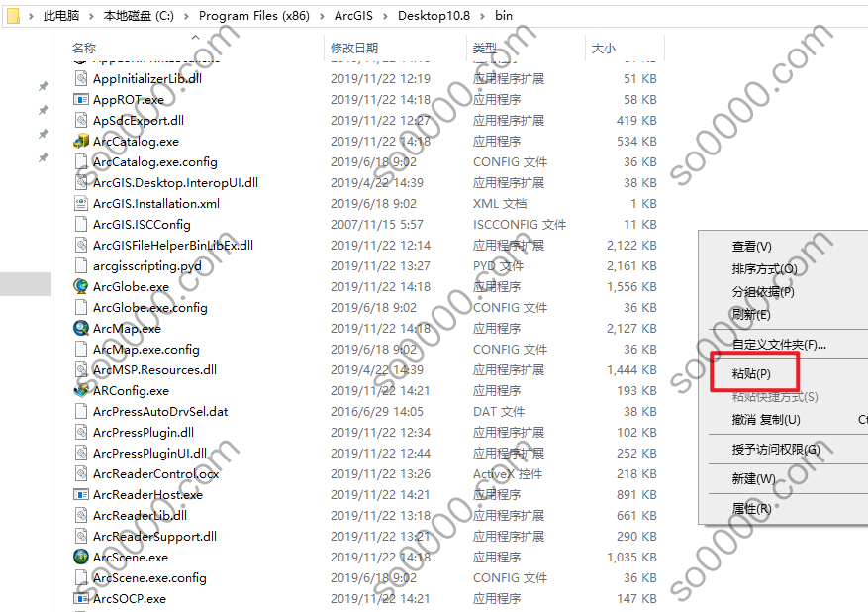Image resolution: width=868 pixels, height=612 pixels.
Task: Select the ArcPressPluginUI.dll file name
Action: (x=149, y=453)
